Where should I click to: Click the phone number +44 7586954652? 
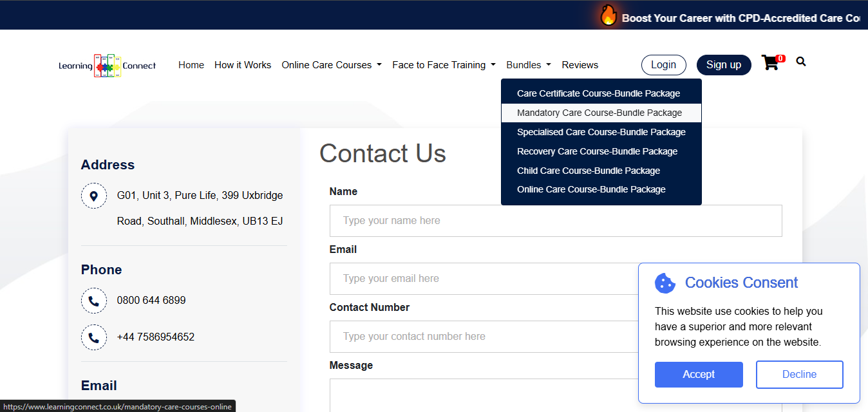click(x=156, y=337)
